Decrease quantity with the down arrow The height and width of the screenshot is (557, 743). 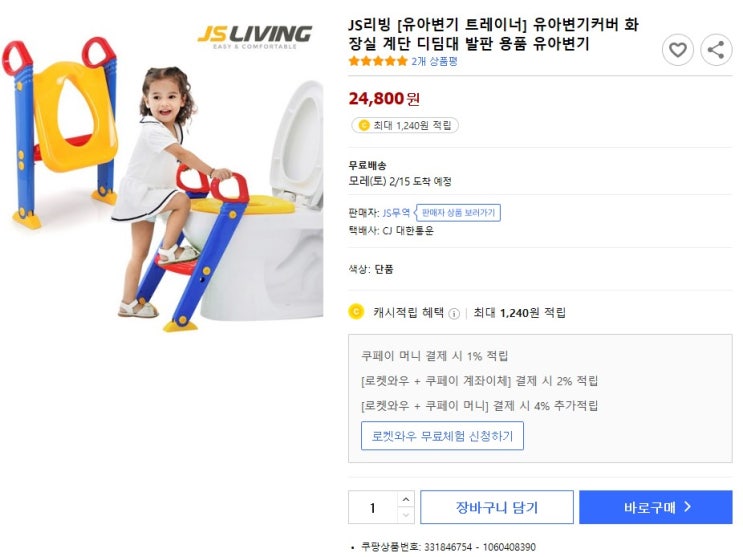point(405,515)
